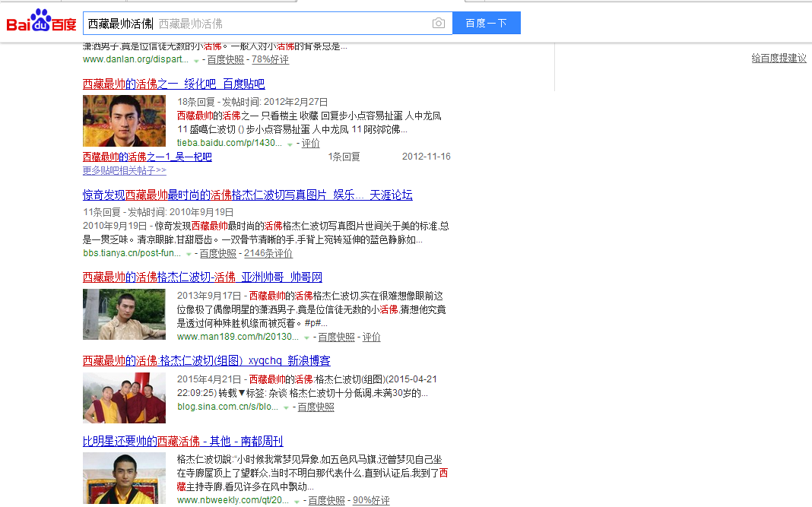Open 天涯论坛 result about 格杰仁波切写真图片
The width and height of the screenshot is (812, 507).
(x=248, y=195)
